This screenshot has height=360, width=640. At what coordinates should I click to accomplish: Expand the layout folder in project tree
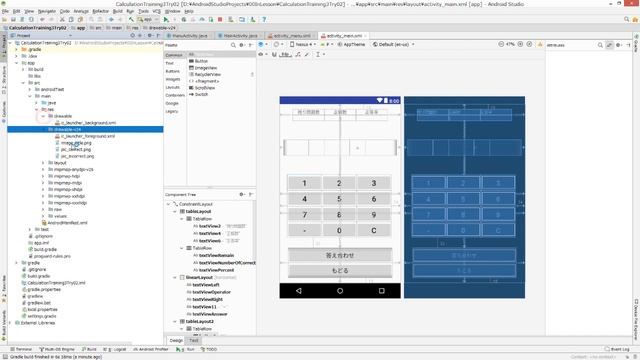point(43,162)
